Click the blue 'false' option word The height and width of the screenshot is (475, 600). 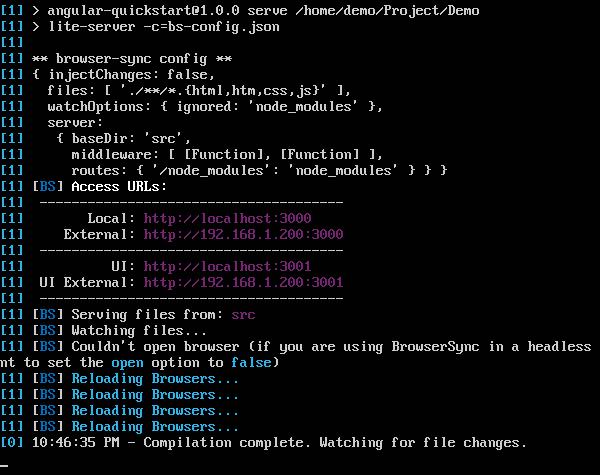click(x=251, y=362)
